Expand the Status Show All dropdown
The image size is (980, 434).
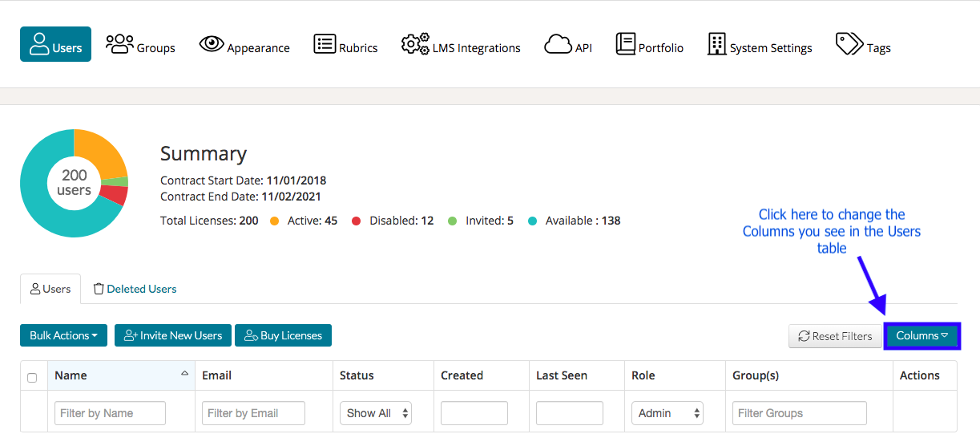[375, 413]
